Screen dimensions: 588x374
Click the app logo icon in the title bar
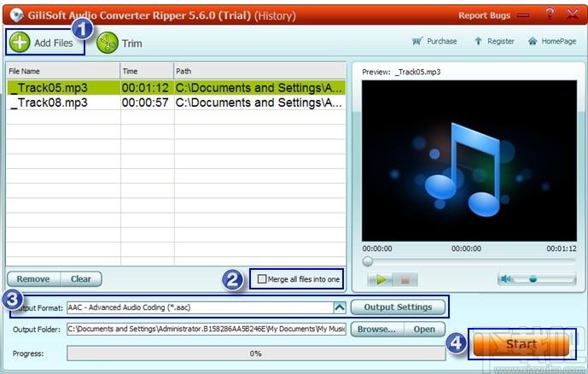[16, 15]
